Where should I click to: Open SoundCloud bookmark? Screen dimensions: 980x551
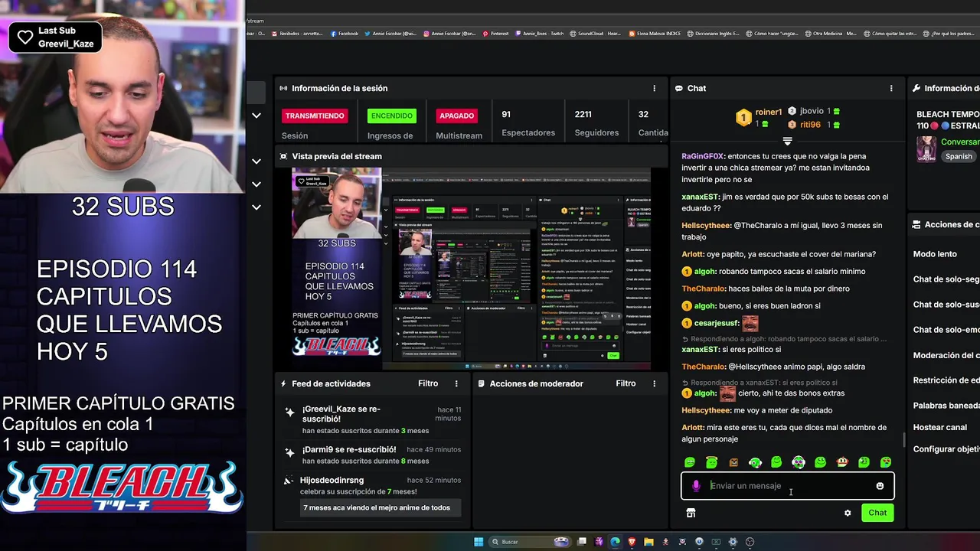pos(596,34)
